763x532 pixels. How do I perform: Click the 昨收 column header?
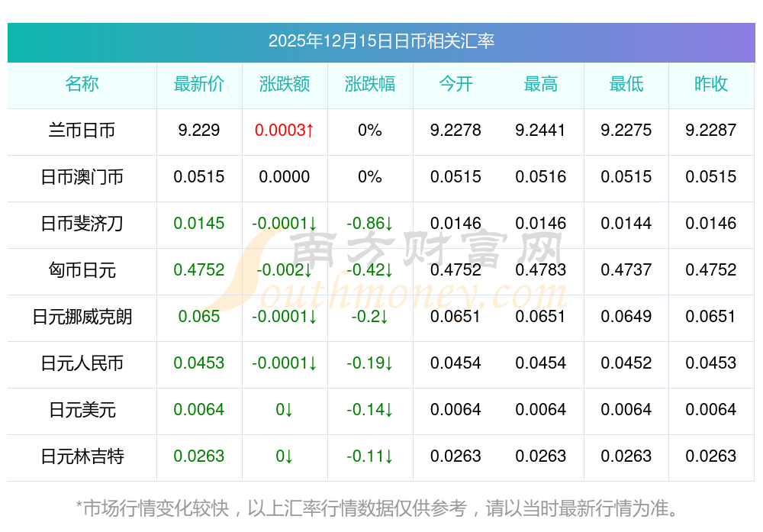[x=711, y=84]
